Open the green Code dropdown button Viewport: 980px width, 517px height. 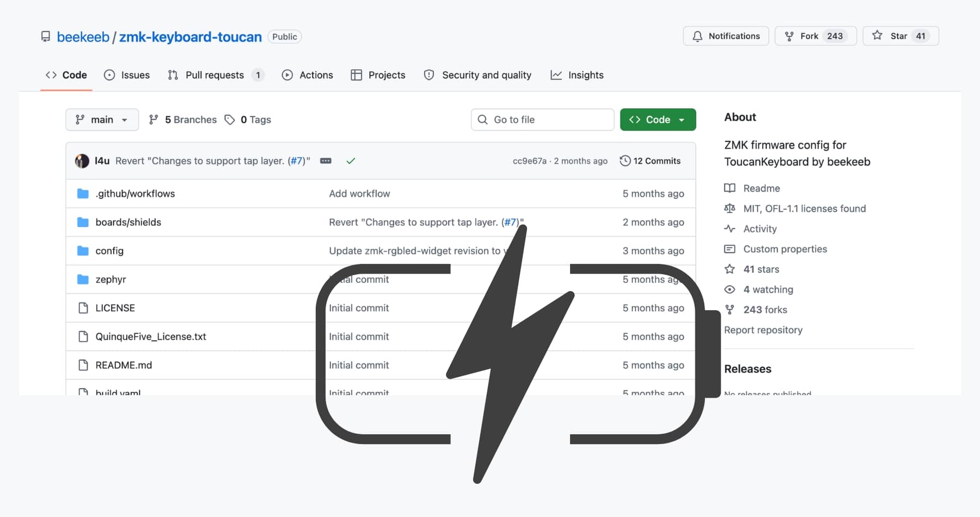point(658,120)
